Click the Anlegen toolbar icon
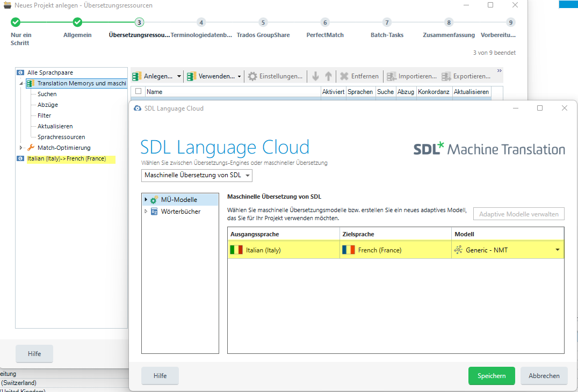 click(x=137, y=76)
